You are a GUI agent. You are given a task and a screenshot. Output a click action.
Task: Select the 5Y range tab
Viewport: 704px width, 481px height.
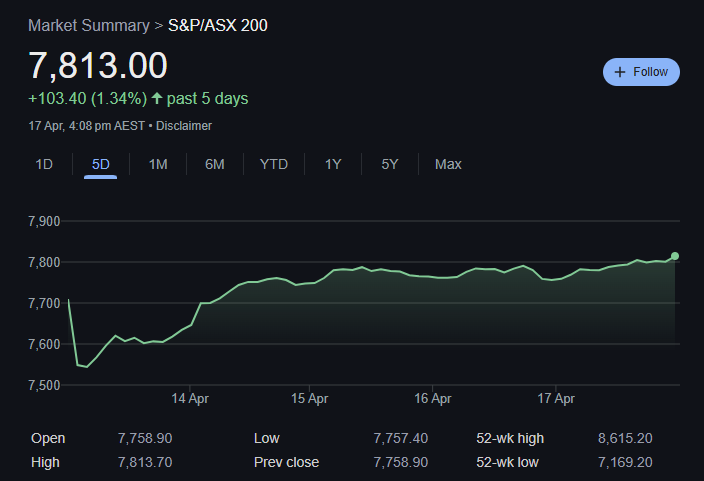[x=390, y=164]
